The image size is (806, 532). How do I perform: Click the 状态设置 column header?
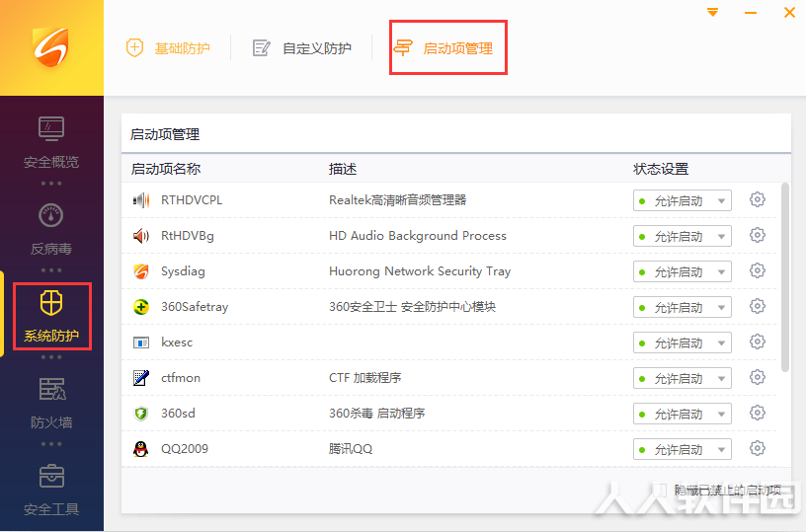tap(661, 169)
